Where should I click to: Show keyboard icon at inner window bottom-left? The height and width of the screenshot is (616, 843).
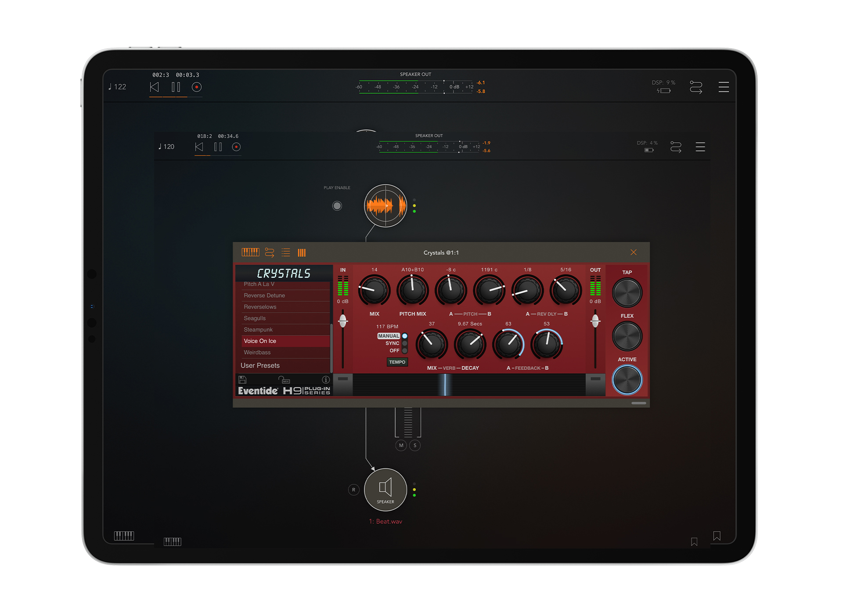tap(172, 542)
